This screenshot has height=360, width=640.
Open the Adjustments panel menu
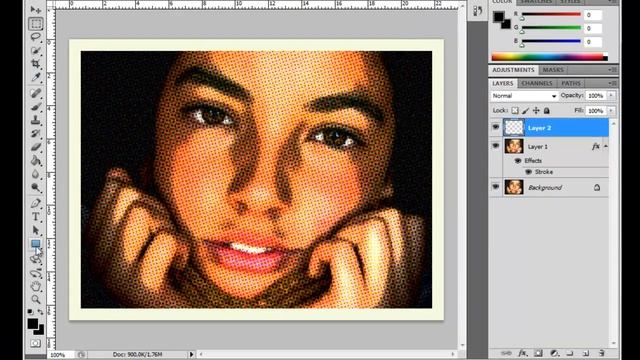612,70
